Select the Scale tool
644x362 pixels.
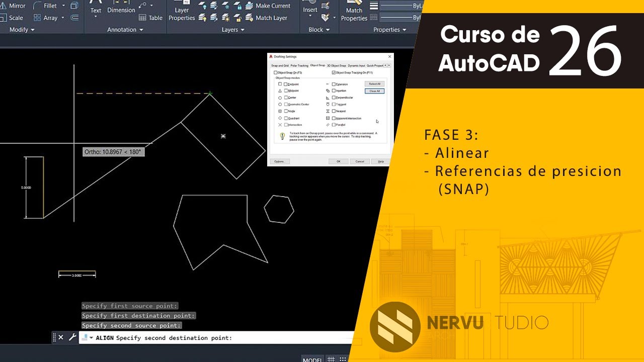tap(12, 18)
